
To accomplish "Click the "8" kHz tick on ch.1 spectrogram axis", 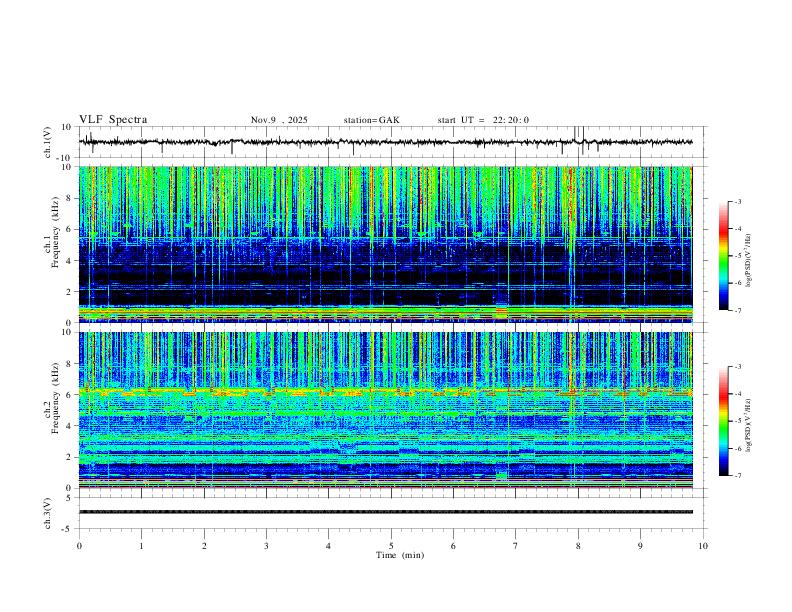I will click(70, 198).
